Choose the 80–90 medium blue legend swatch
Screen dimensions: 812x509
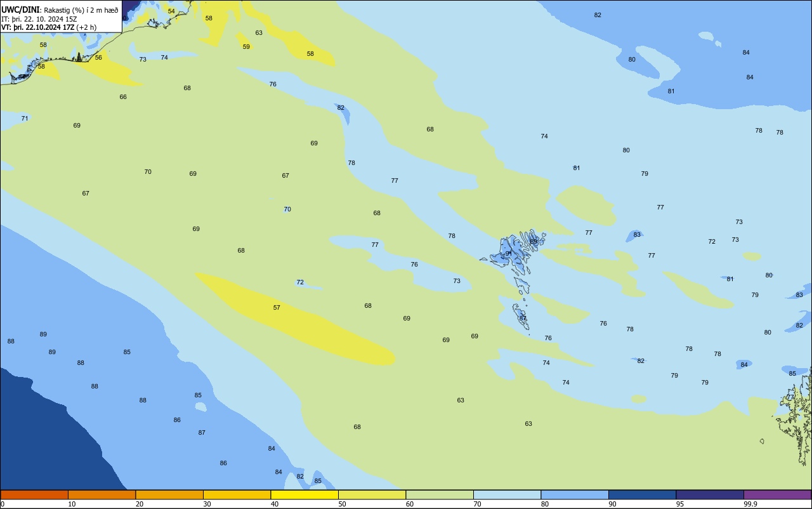pos(575,494)
